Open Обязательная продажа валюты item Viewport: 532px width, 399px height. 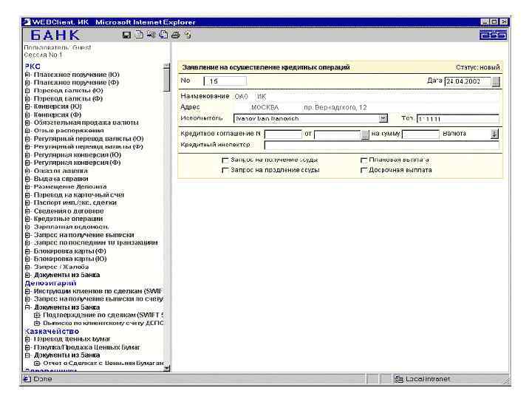click(x=86, y=123)
